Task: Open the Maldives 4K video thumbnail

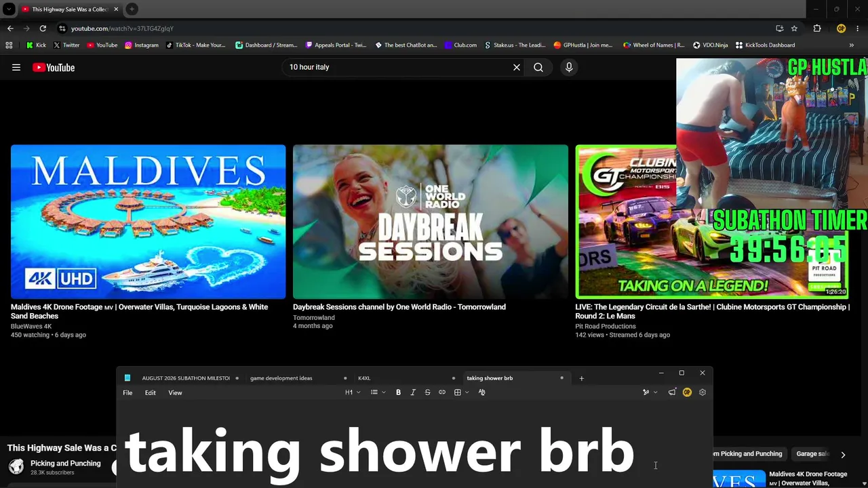Action: point(148,222)
